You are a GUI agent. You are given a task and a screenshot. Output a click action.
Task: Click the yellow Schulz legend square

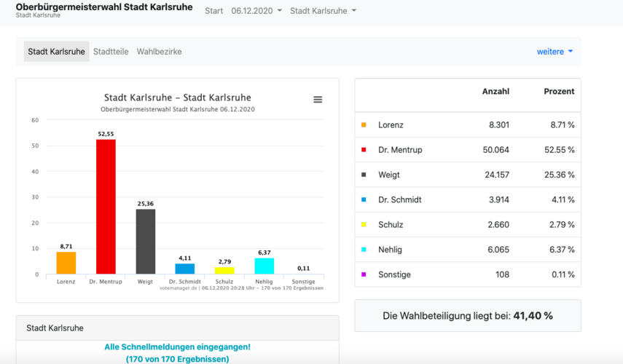pos(364,225)
